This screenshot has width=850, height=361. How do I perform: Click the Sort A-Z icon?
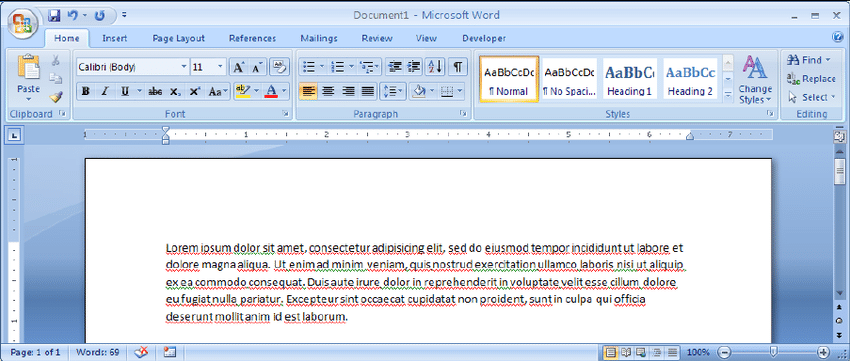point(435,67)
